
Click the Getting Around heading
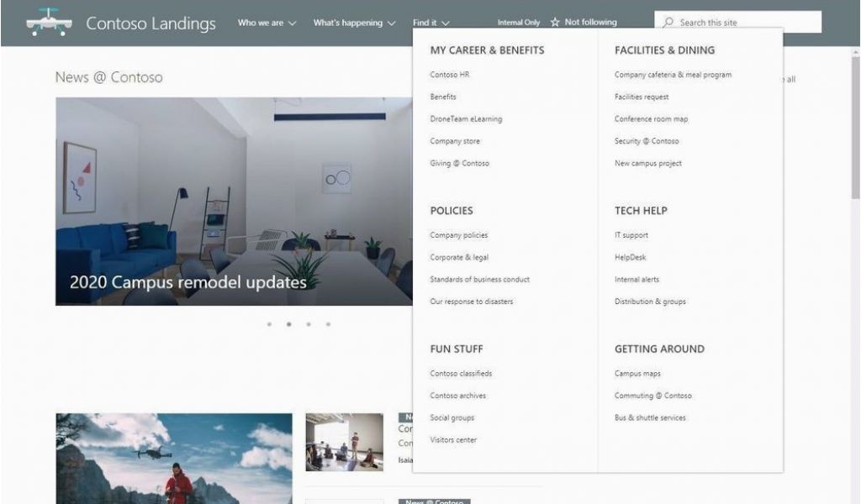tap(659, 349)
